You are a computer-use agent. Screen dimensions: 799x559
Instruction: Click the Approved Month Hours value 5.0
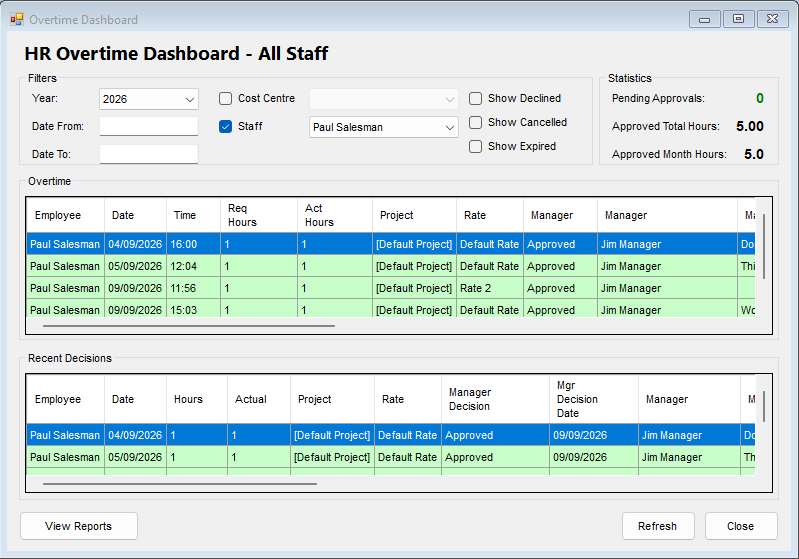tap(754, 154)
